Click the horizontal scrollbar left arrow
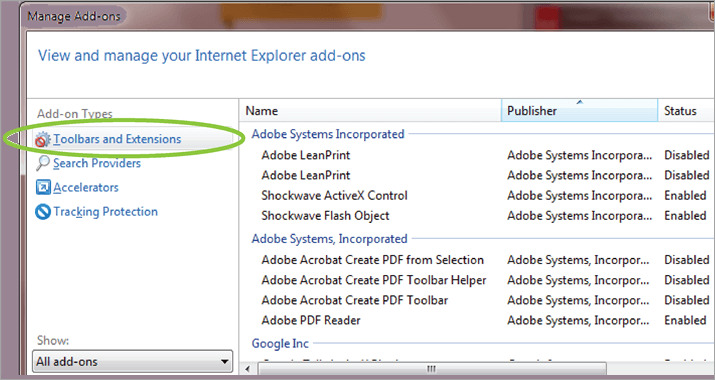Screen dimensions: 715x380 point(248,369)
